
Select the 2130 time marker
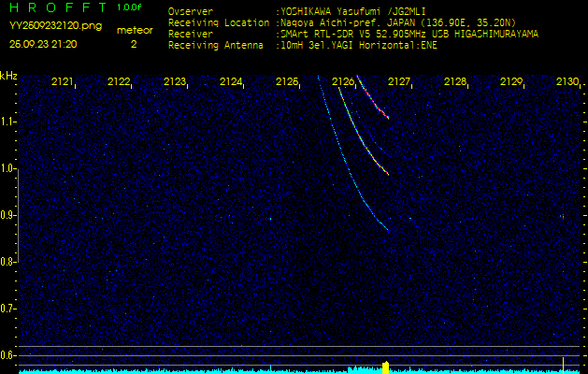point(566,82)
